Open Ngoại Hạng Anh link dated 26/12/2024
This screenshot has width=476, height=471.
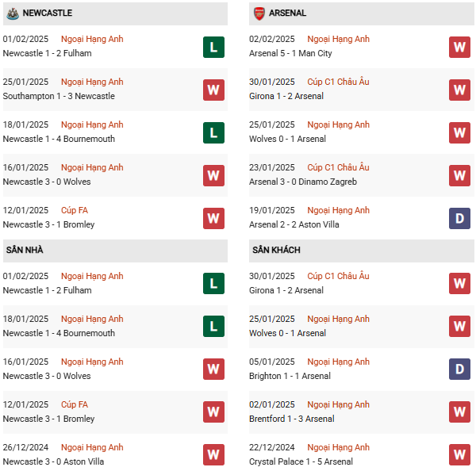[x=92, y=448]
